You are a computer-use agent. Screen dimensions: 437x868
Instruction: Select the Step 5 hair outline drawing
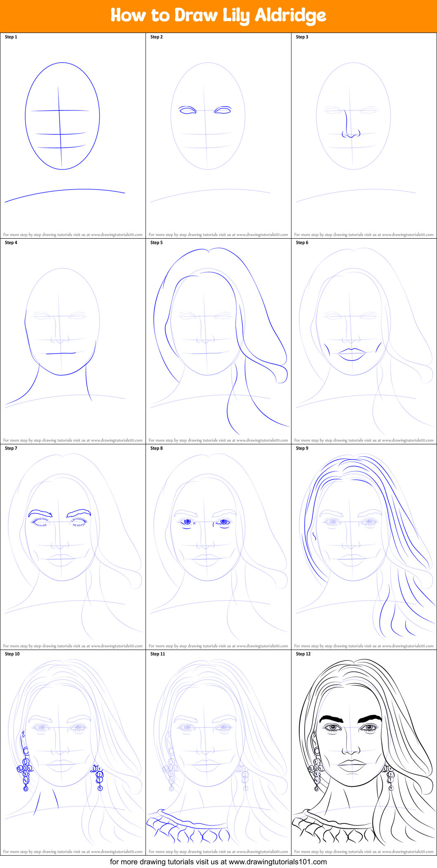[x=218, y=330]
